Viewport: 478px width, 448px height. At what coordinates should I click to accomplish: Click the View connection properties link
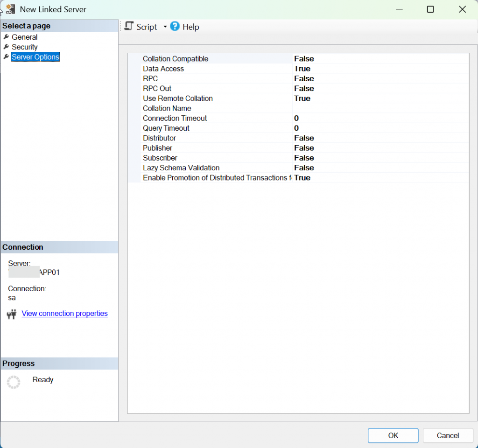pos(64,314)
